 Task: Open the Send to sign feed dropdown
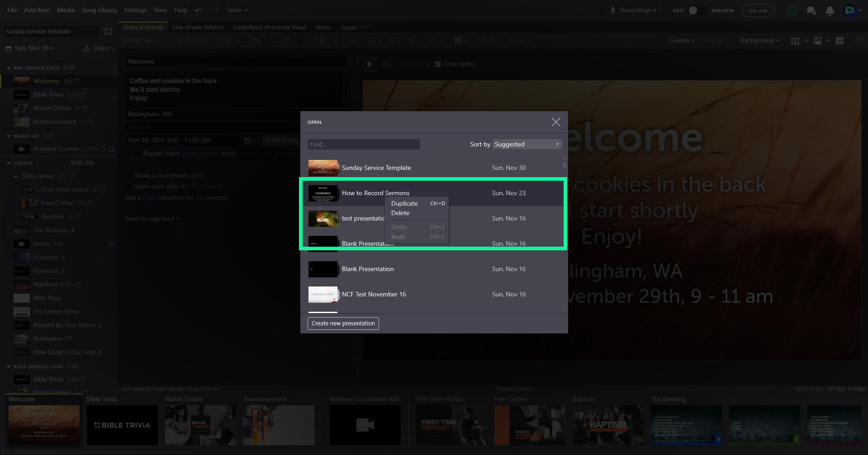click(x=152, y=219)
